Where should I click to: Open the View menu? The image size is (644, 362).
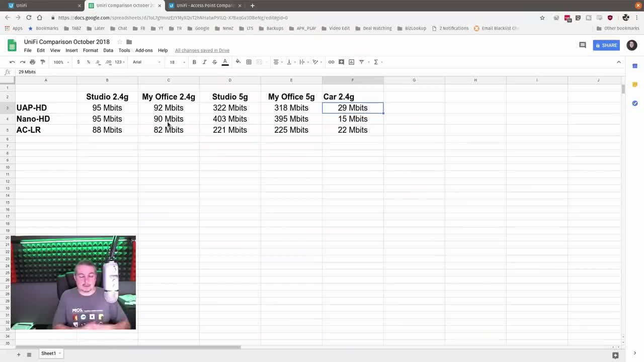click(x=55, y=50)
